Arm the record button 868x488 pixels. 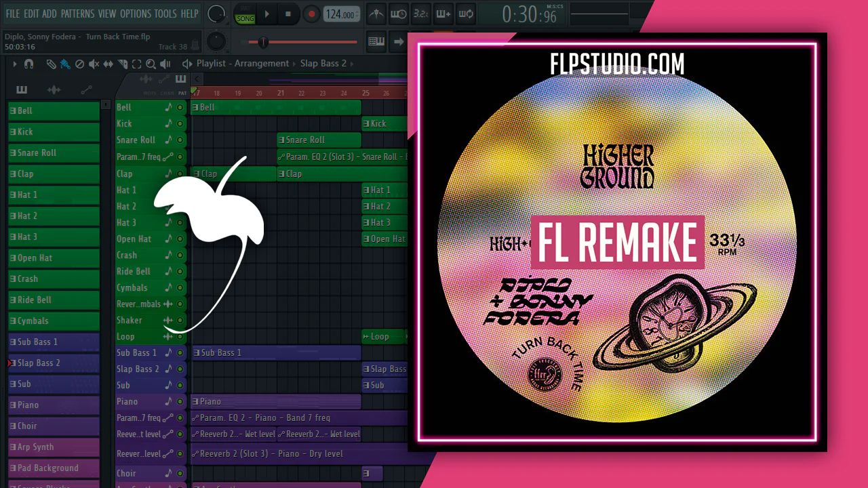(311, 14)
